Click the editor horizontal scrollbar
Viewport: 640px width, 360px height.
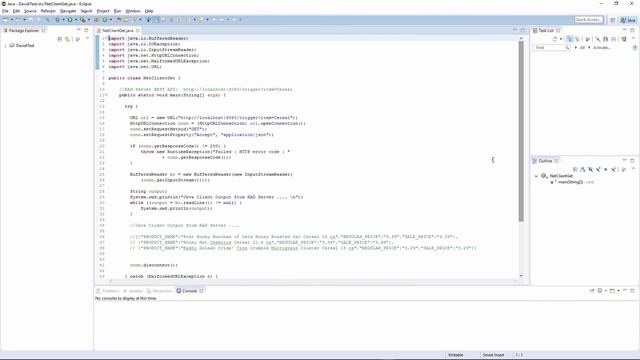[x=314, y=281]
